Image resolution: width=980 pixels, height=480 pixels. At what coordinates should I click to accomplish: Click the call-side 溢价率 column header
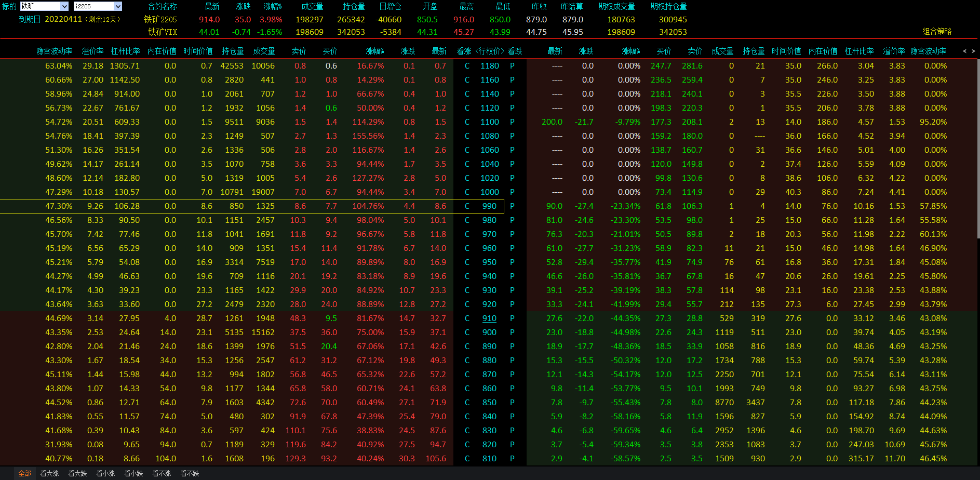[x=92, y=51]
